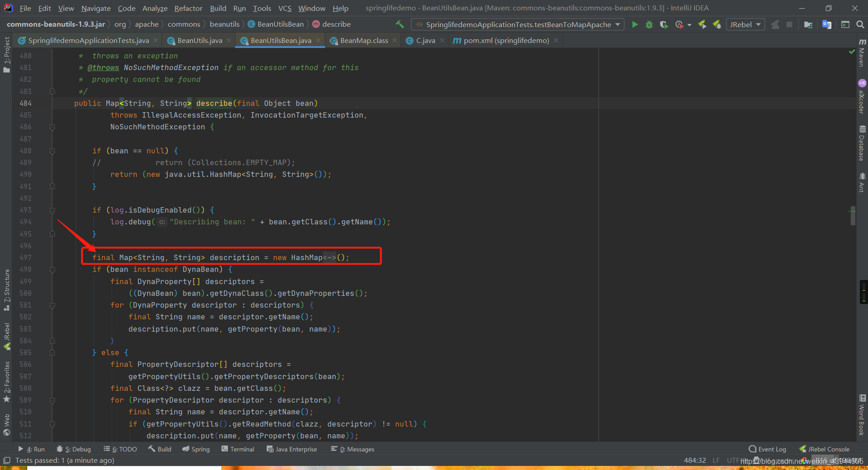The height and width of the screenshot is (470, 868).
Task: Collapse the for loop fold at line 501
Action: [52, 305]
